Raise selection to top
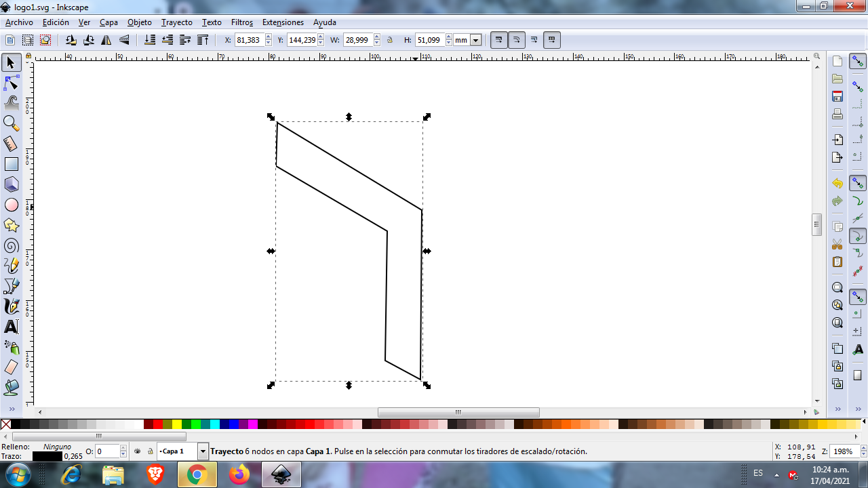The height and width of the screenshot is (488, 868). (203, 40)
